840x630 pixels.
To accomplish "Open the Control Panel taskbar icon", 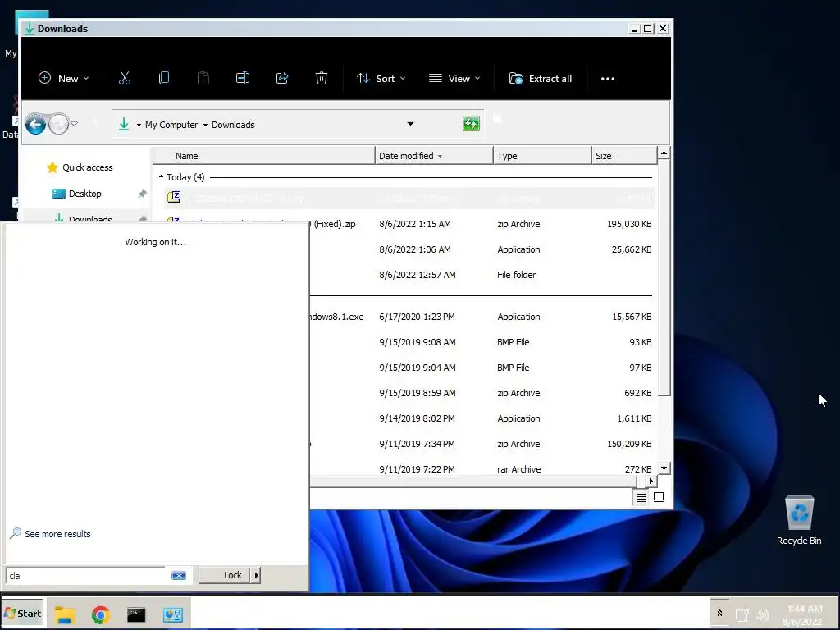I will [x=172, y=614].
